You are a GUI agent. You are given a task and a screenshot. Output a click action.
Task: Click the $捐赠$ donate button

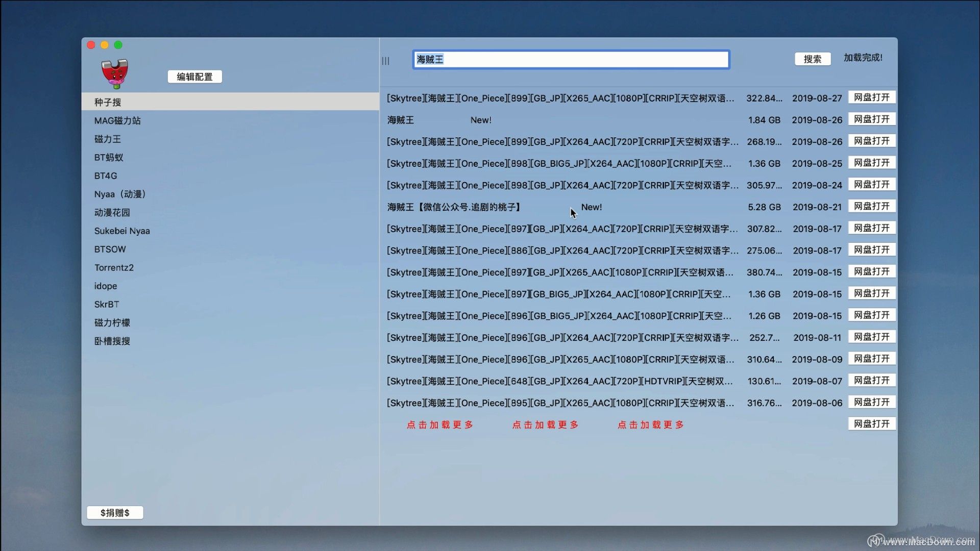(115, 513)
